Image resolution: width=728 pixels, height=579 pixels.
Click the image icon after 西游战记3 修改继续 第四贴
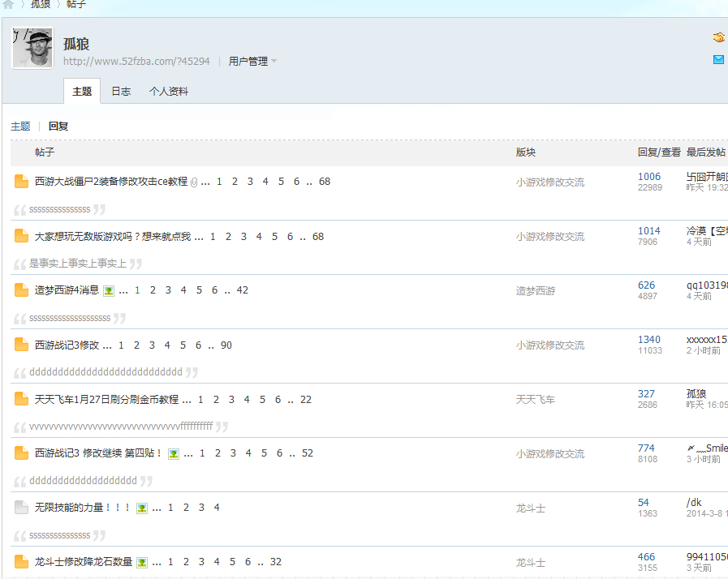(x=173, y=453)
